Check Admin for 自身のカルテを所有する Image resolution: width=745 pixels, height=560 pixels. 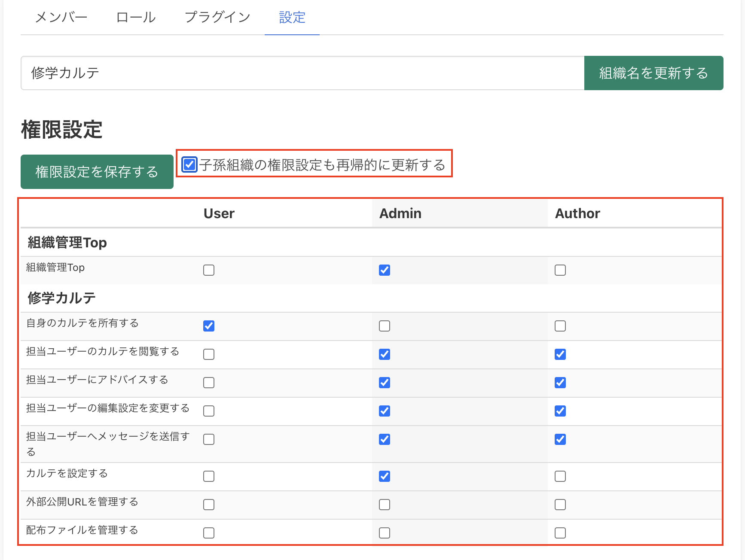coord(385,326)
